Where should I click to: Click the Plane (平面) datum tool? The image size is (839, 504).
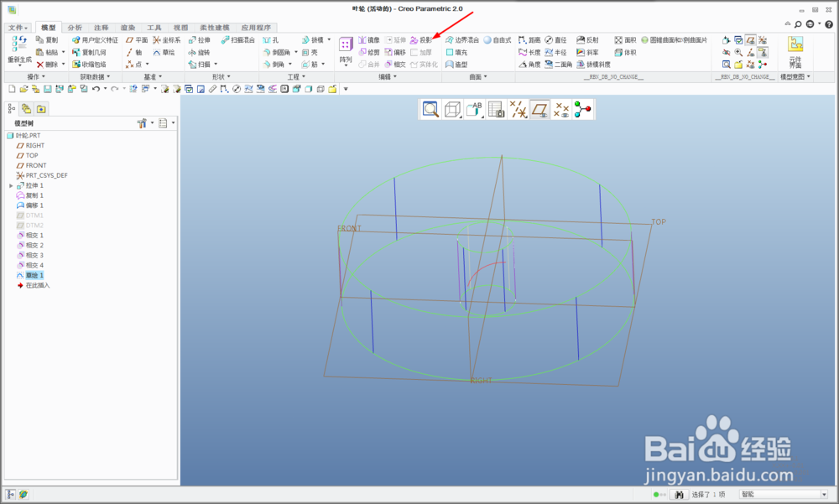pyautogui.click(x=137, y=40)
